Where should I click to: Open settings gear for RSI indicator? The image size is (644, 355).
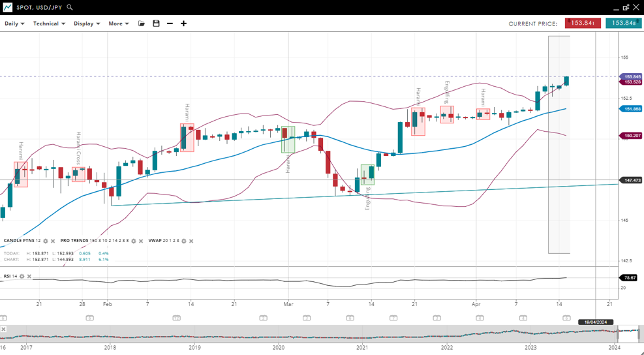[22, 276]
